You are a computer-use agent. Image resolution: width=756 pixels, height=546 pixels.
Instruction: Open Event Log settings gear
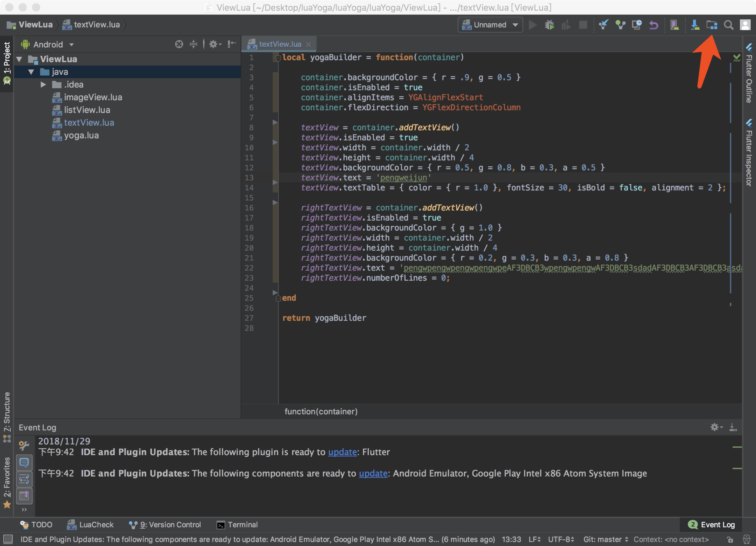click(715, 427)
